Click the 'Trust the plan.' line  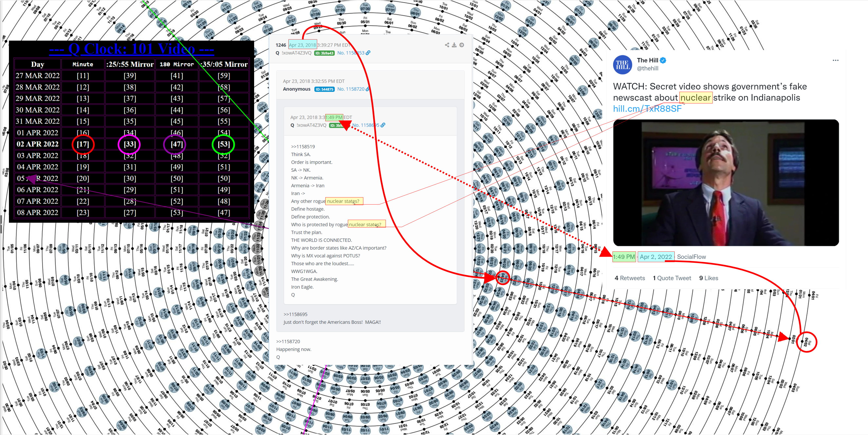[x=307, y=233]
